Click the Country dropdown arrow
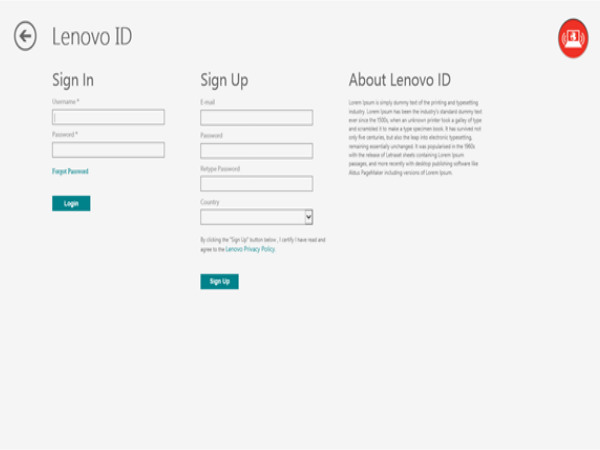600x450 pixels. click(308, 217)
